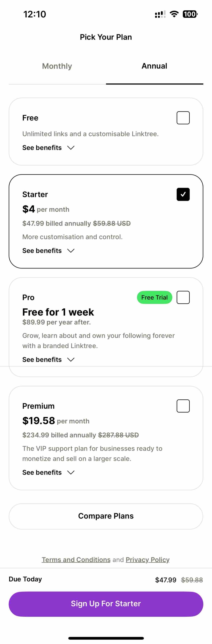Tap the Wi-Fi status icon
Screen dimensions: 212x644
tap(174, 14)
